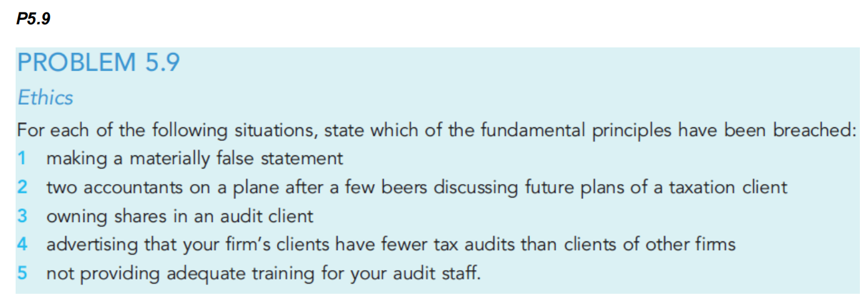The width and height of the screenshot is (868, 305).
Task: Select list number 4
Action: (22, 244)
